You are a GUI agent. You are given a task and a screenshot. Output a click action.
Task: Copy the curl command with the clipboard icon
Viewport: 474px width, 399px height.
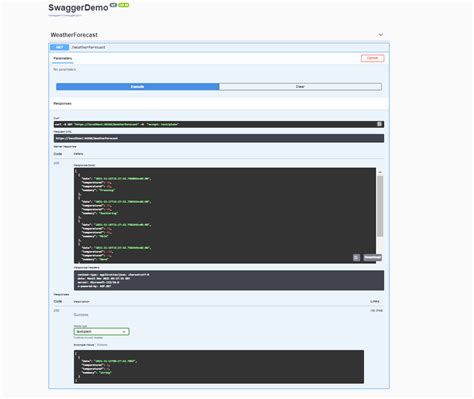(379, 124)
